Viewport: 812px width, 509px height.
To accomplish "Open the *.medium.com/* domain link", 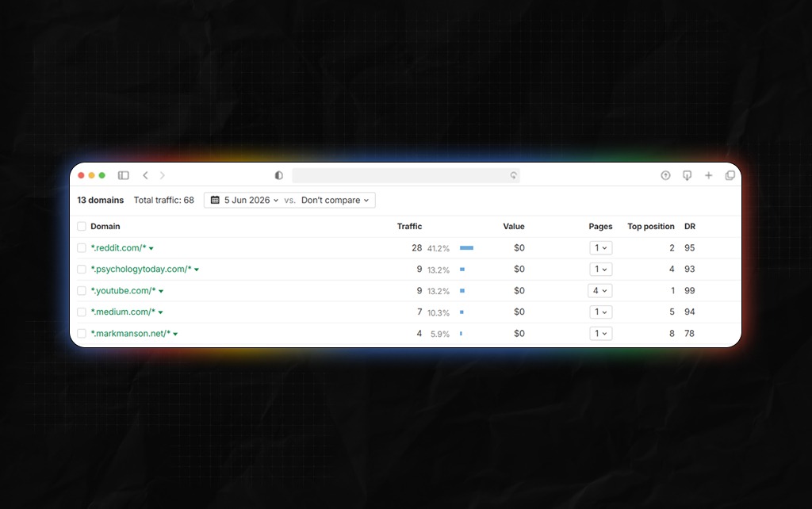I will click(123, 312).
